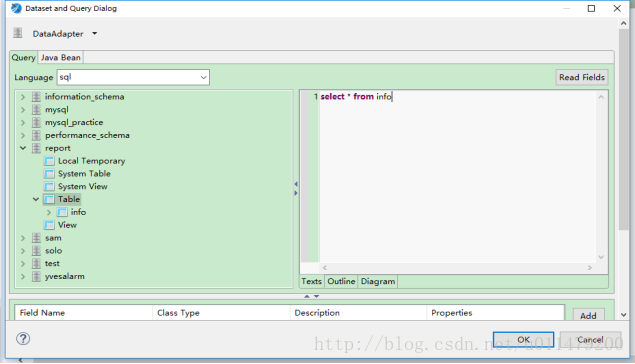
Task: Click the View folder icon
Action: click(49, 225)
